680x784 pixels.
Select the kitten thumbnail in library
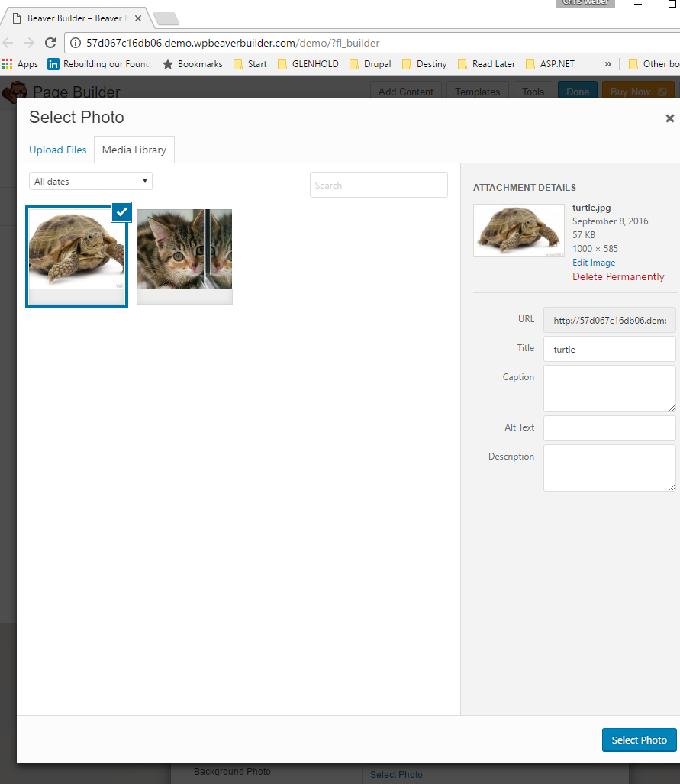[185, 256]
